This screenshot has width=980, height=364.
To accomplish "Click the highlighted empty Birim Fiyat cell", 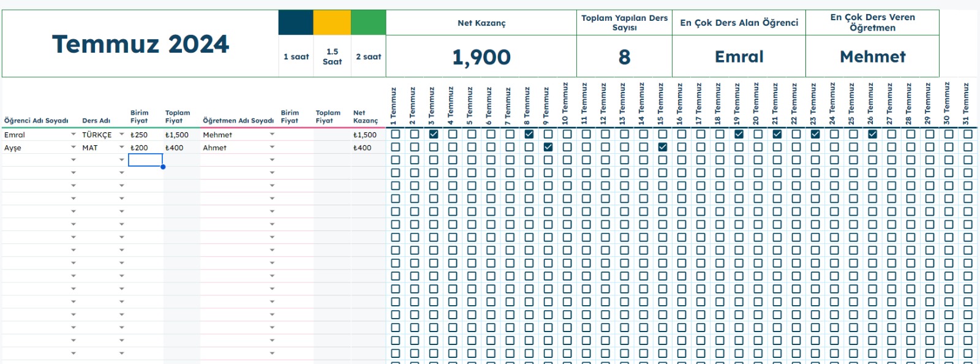I will coord(145,160).
